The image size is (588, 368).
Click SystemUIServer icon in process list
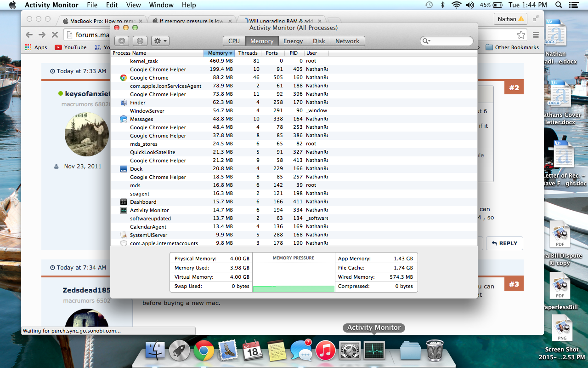(124, 235)
